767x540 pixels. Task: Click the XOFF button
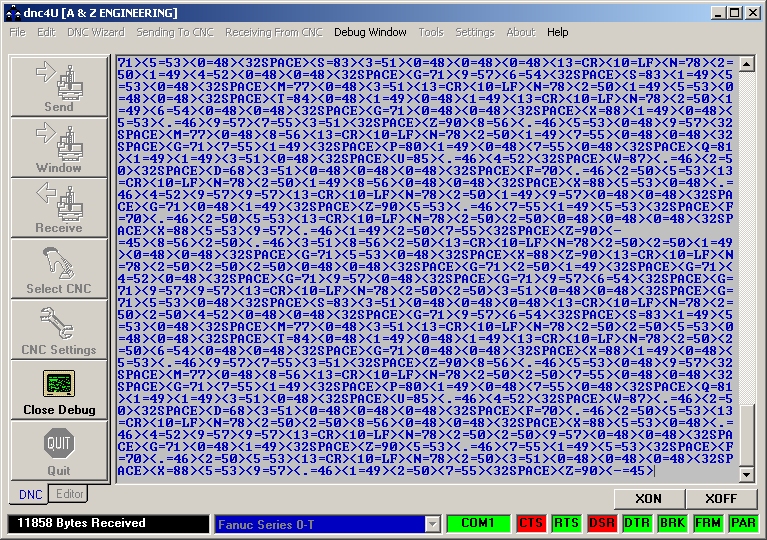720,498
